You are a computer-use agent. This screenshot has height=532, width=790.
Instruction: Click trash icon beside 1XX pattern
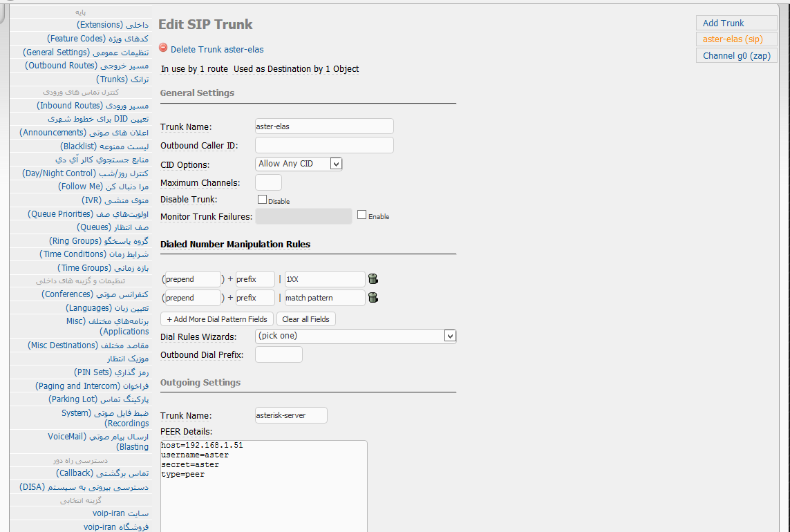pyautogui.click(x=373, y=279)
